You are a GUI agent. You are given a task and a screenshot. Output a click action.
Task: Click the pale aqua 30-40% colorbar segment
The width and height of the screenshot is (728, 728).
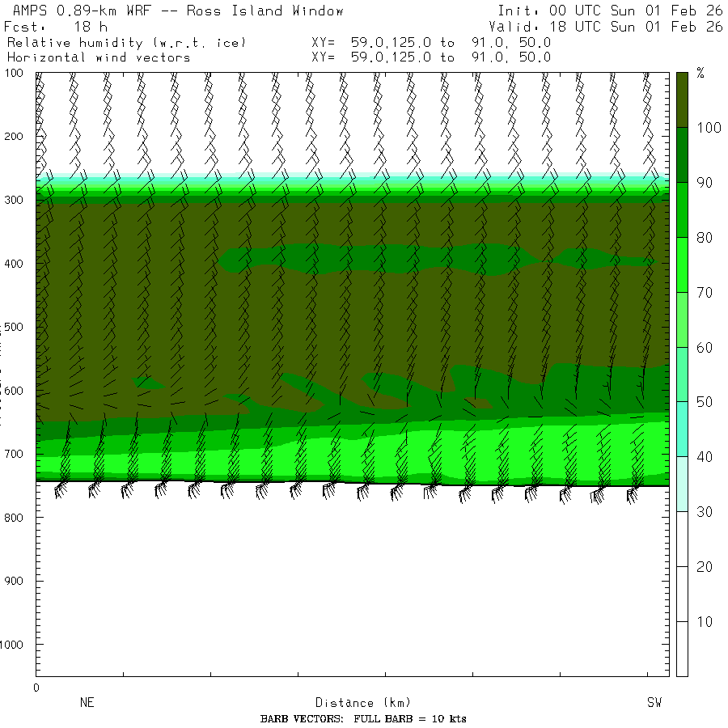click(x=682, y=485)
